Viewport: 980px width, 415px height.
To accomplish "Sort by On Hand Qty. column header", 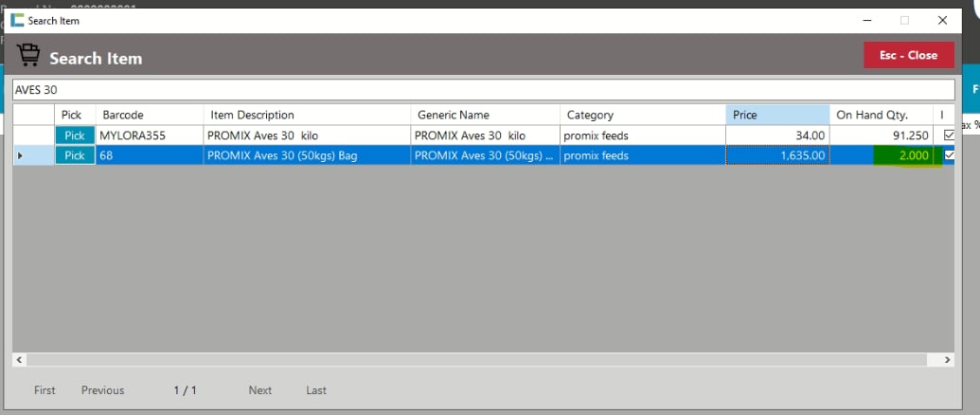I will click(x=882, y=115).
